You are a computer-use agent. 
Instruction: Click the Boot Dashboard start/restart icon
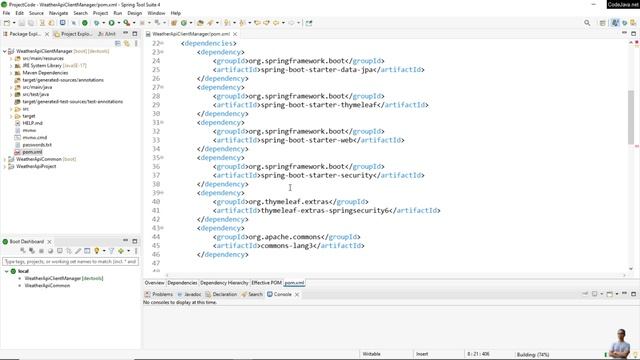(23, 251)
